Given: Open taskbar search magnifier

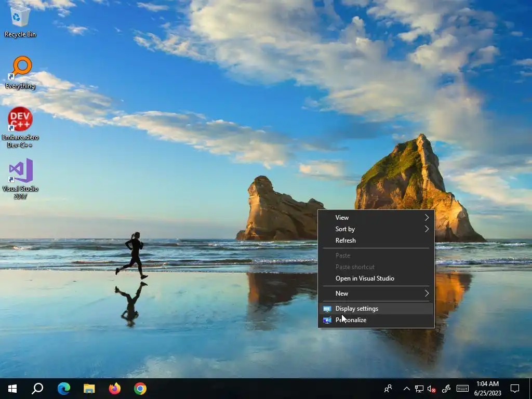Looking at the screenshot, I should tap(37, 389).
